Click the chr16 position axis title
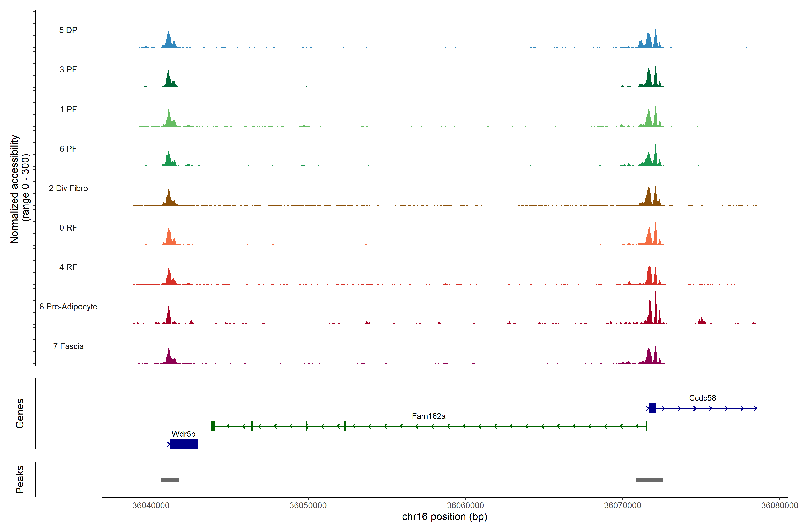Viewport: 798px width, 532px height. (x=444, y=517)
